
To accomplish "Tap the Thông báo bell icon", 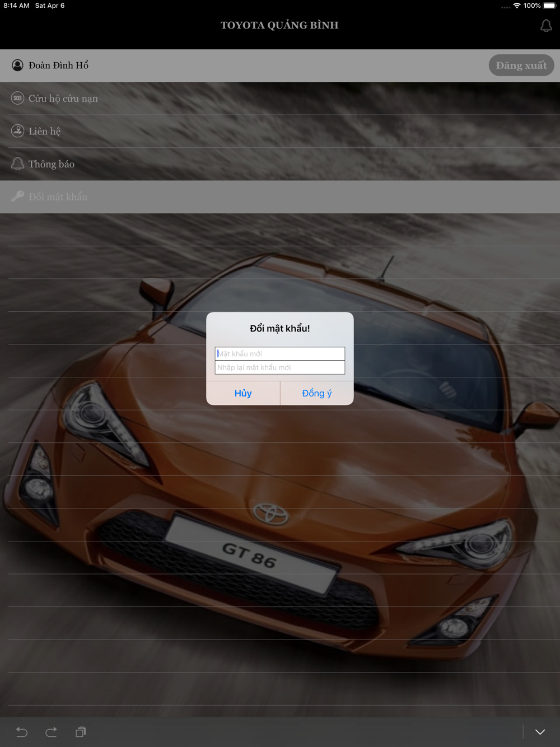I will 18,164.
